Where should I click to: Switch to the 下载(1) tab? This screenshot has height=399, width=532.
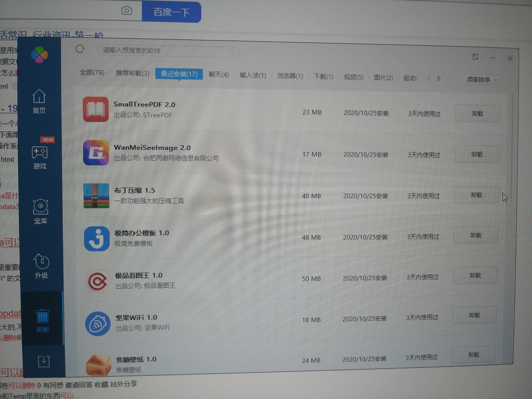(323, 76)
